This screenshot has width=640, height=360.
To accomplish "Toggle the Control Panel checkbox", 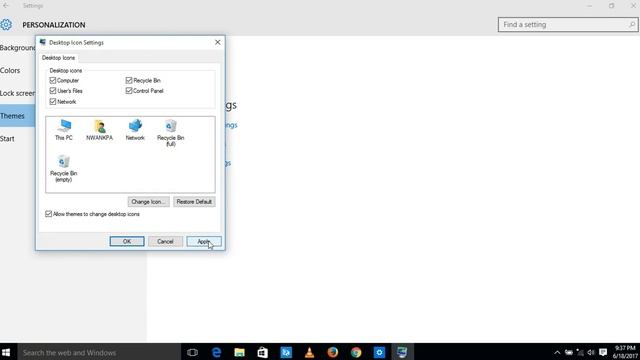I will point(129,91).
